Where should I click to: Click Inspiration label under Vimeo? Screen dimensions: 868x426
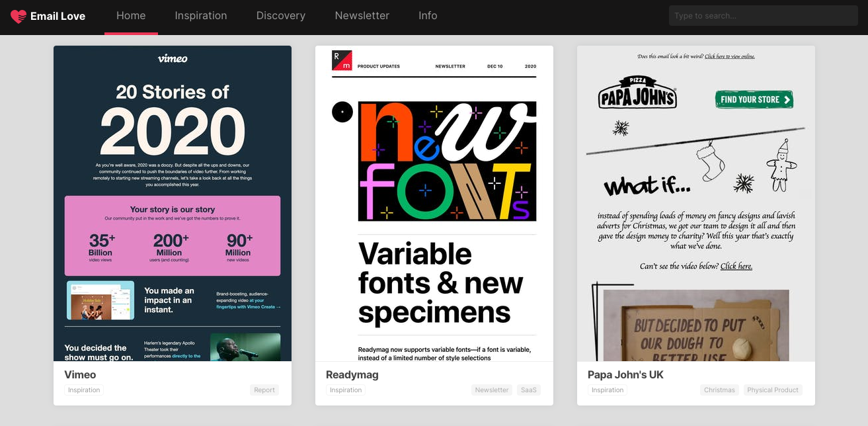click(x=85, y=390)
